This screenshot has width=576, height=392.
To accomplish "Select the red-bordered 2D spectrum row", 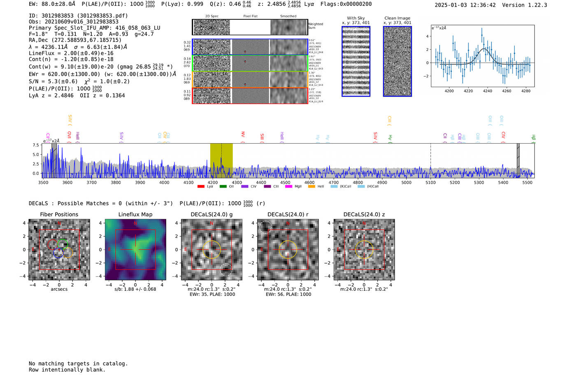I will click(250, 95).
